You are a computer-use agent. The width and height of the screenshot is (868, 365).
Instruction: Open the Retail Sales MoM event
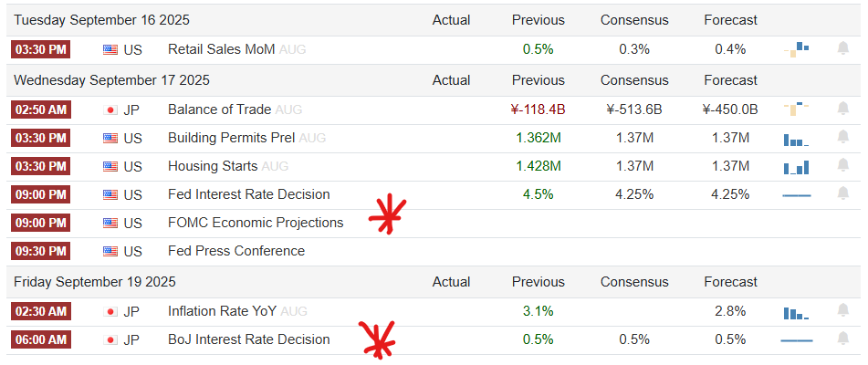[221, 48]
